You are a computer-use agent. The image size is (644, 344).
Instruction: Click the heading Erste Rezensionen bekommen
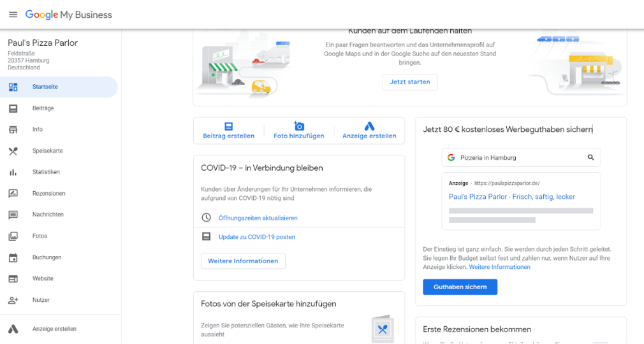[477, 329]
